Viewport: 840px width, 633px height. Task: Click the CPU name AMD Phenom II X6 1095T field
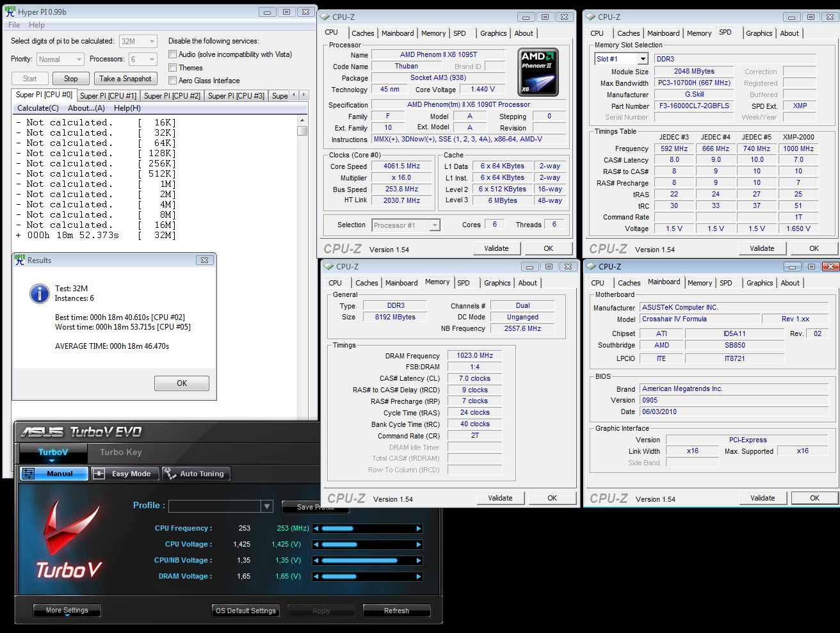point(439,55)
